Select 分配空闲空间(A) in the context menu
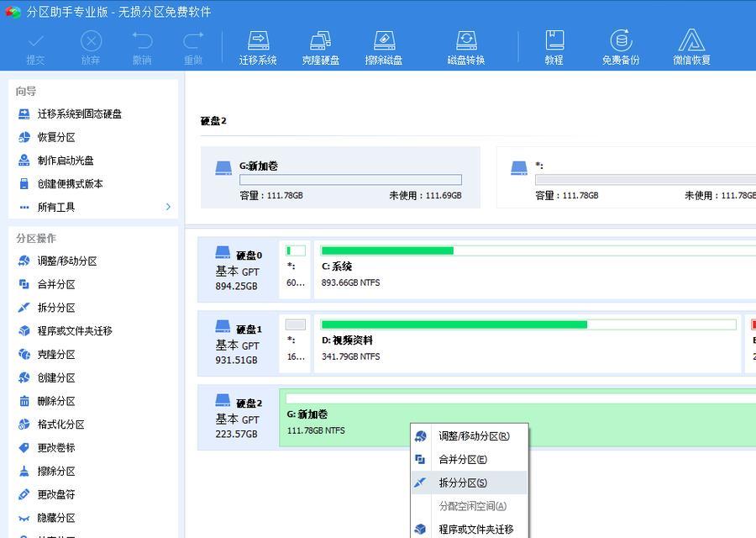Viewport: 756px width, 538px height. click(470, 506)
